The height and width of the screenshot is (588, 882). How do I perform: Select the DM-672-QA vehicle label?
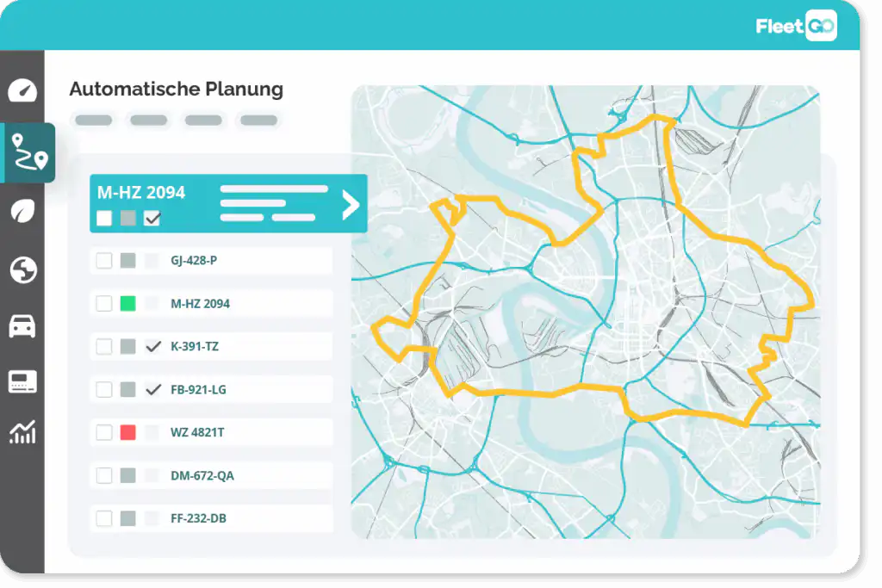[x=202, y=475]
